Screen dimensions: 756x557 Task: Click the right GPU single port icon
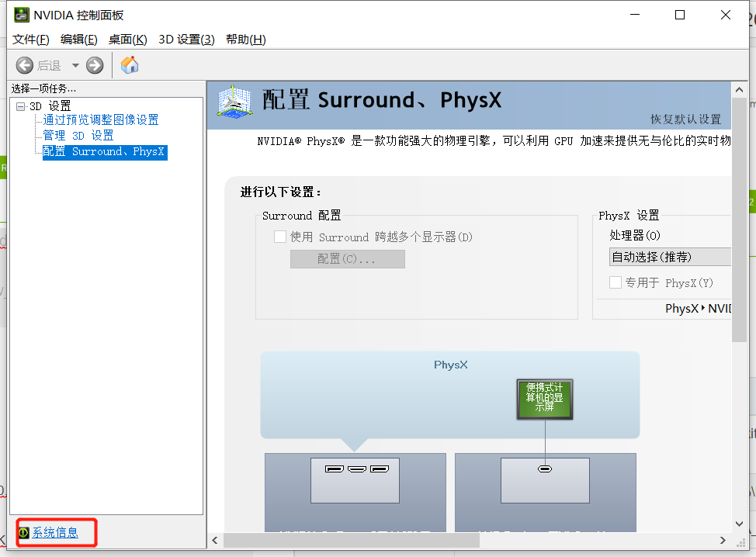point(545,469)
